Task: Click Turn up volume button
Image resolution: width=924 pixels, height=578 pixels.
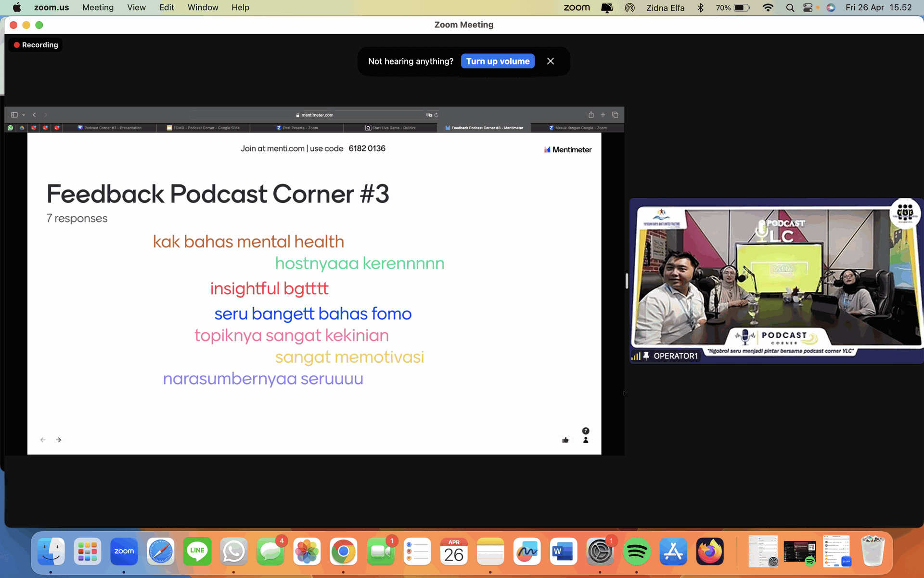Action: pyautogui.click(x=498, y=61)
